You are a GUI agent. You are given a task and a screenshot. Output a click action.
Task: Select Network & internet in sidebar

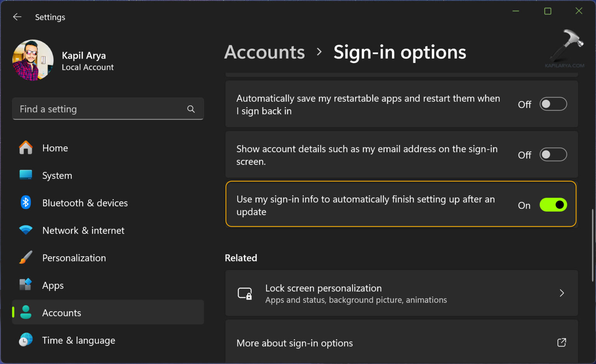click(x=108, y=231)
